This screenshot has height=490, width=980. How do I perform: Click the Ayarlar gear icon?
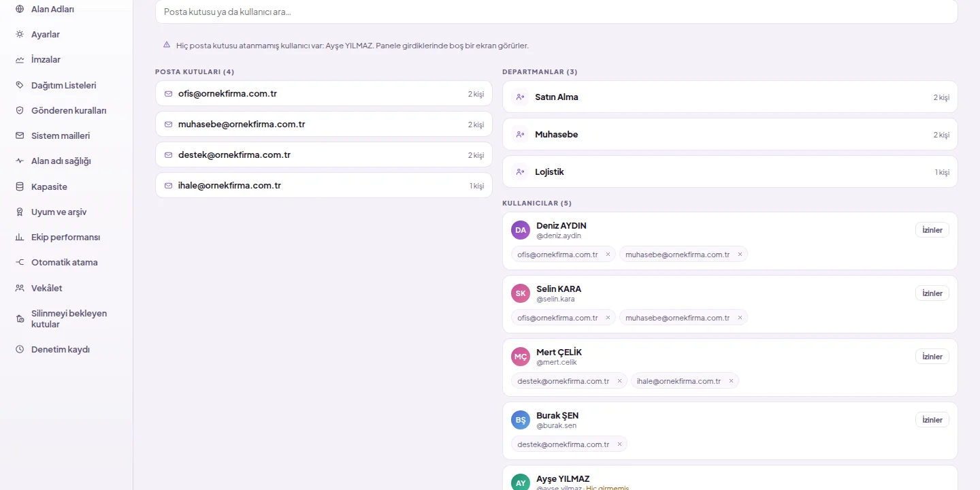click(x=20, y=34)
